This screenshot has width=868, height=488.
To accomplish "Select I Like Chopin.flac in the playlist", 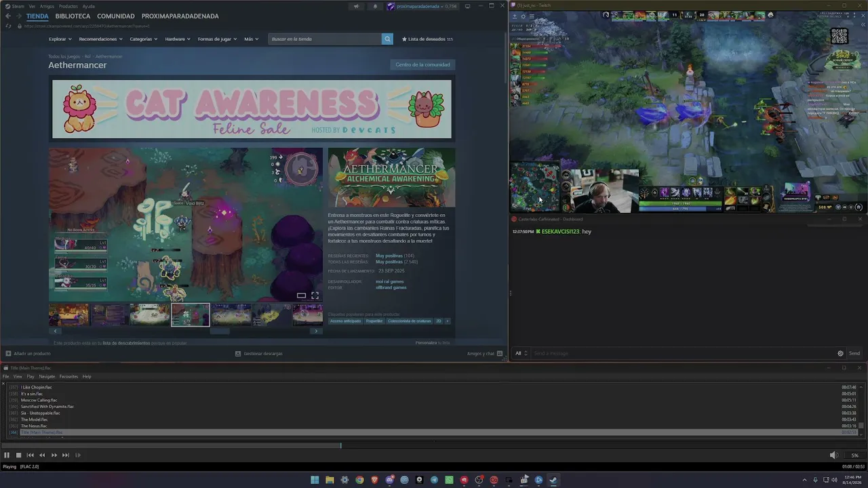I will [37, 387].
